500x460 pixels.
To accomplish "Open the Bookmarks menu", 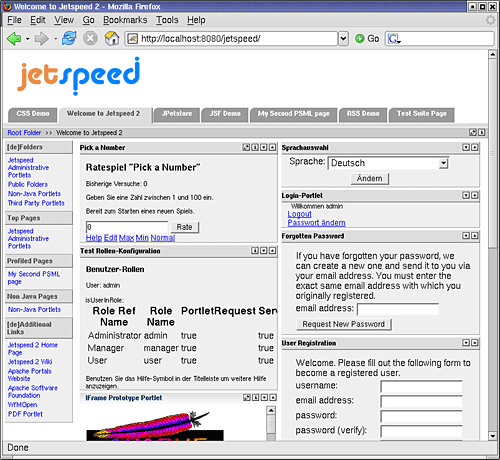I will pos(125,20).
